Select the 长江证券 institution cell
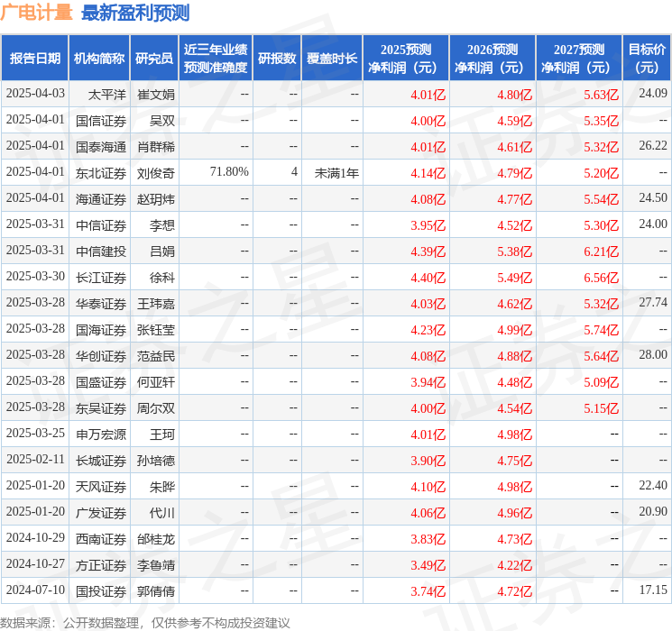The width and height of the screenshot is (672, 631). click(101, 278)
